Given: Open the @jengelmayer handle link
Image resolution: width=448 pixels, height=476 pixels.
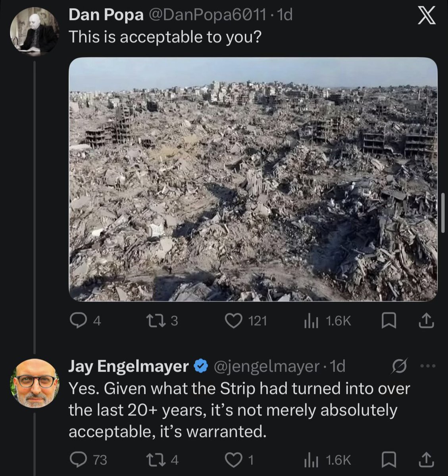Looking at the screenshot, I should [267, 367].
